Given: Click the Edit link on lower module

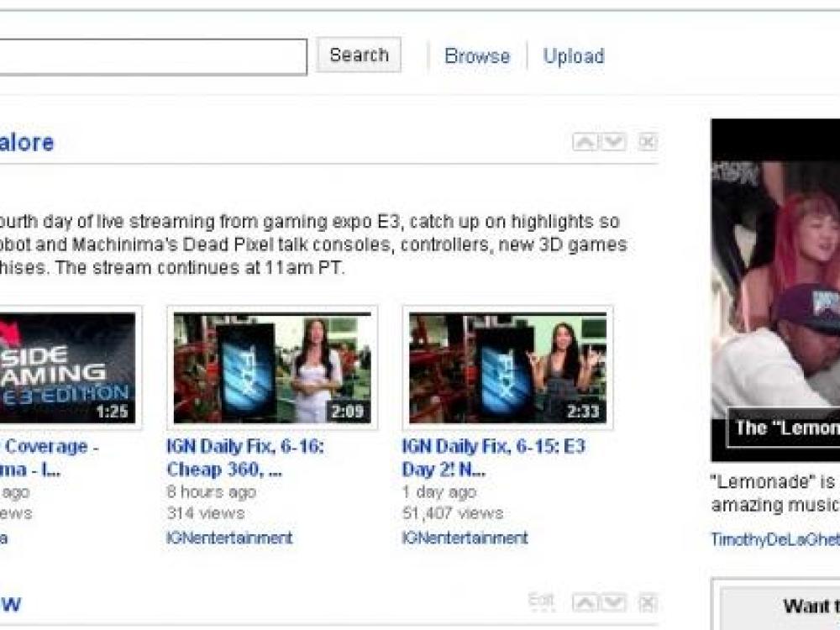Looking at the screenshot, I should pos(542,601).
